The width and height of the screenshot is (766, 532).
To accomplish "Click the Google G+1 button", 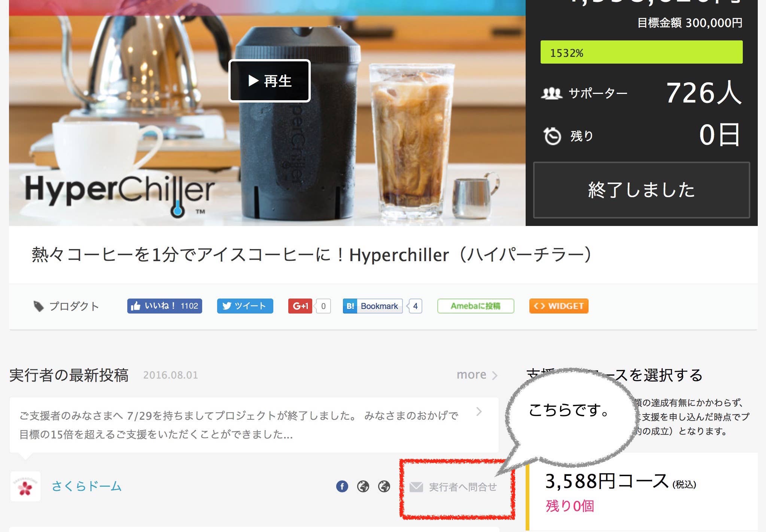I will [300, 306].
